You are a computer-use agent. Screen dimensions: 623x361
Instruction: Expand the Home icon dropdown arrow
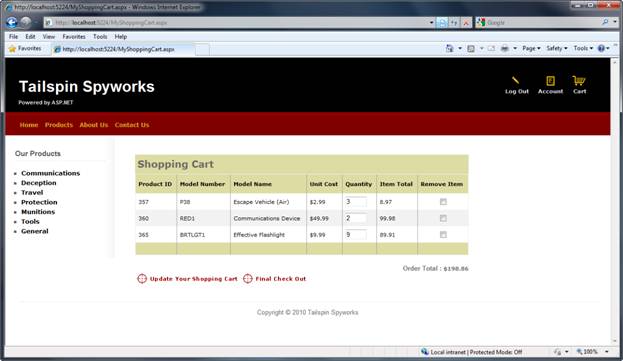point(460,48)
